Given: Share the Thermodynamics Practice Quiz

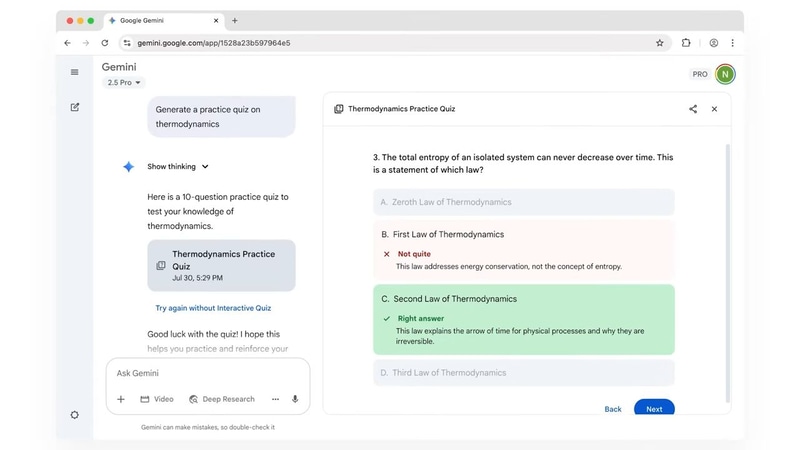Looking at the screenshot, I should click(693, 109).
